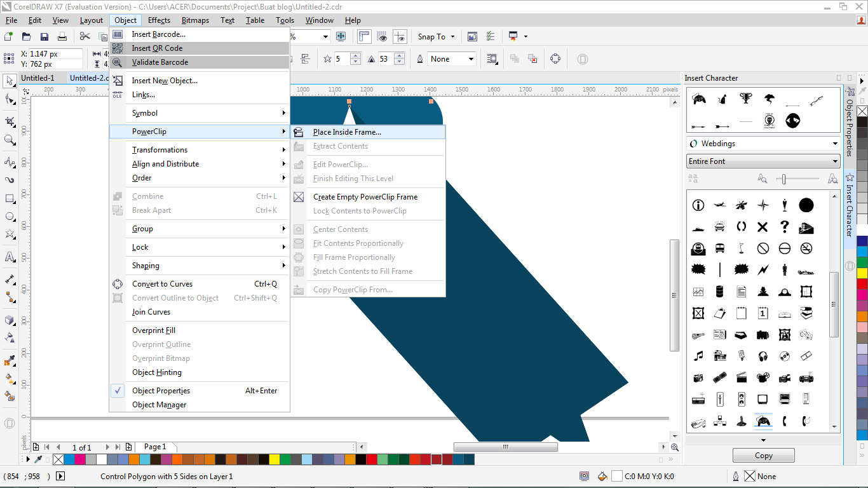Screen dimensions: 868x488
Task: Select the Ellipse tool
Action: click(10, 217)
